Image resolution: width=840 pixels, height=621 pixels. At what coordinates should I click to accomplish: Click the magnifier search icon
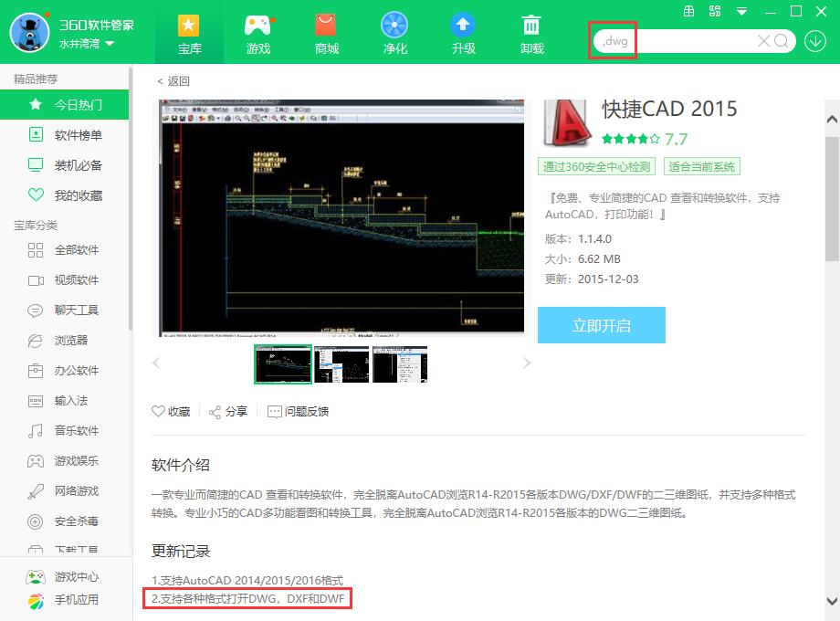pyautogui.click(x=782, y=41)
